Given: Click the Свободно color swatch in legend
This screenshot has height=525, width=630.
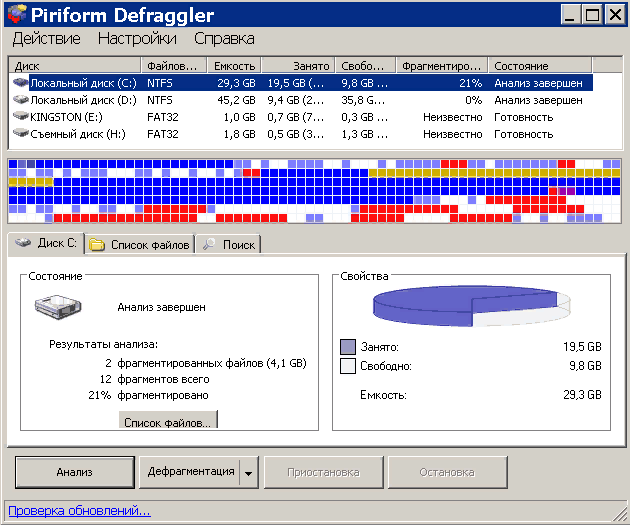Looking at the screenshot, I should tap(348, 366).
